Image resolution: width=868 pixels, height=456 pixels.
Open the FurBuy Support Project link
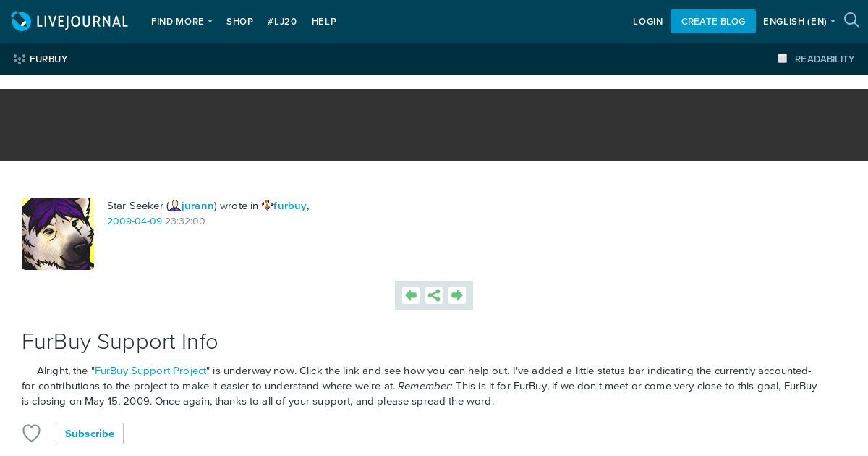pyautogui.click(x=150, y=371)
